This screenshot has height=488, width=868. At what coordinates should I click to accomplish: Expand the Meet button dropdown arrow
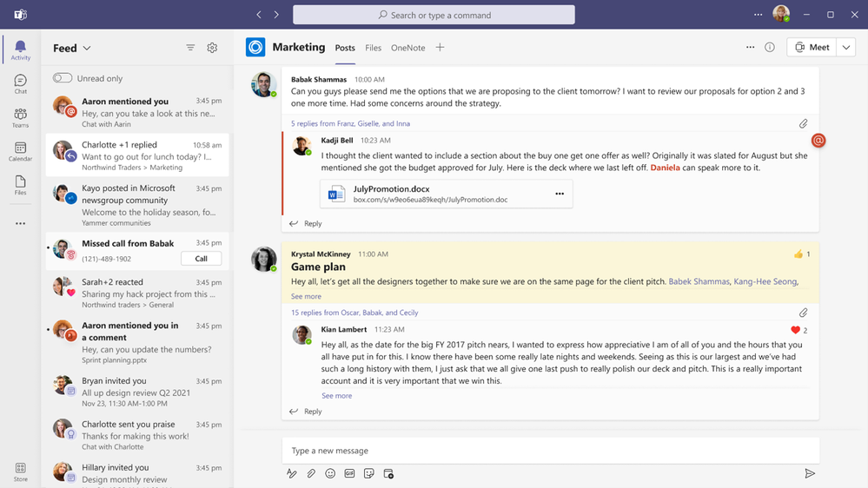(846, 48)
